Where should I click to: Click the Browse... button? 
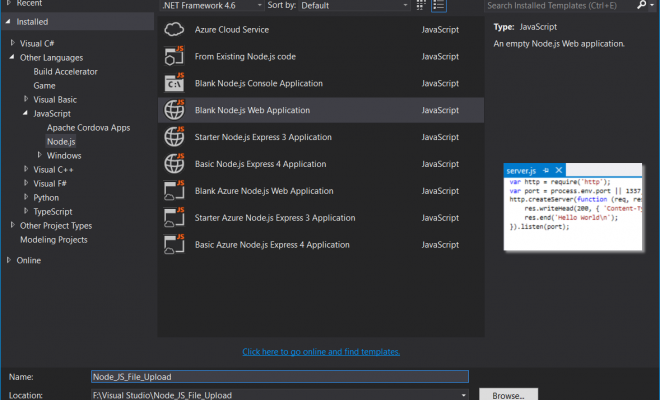508,395
